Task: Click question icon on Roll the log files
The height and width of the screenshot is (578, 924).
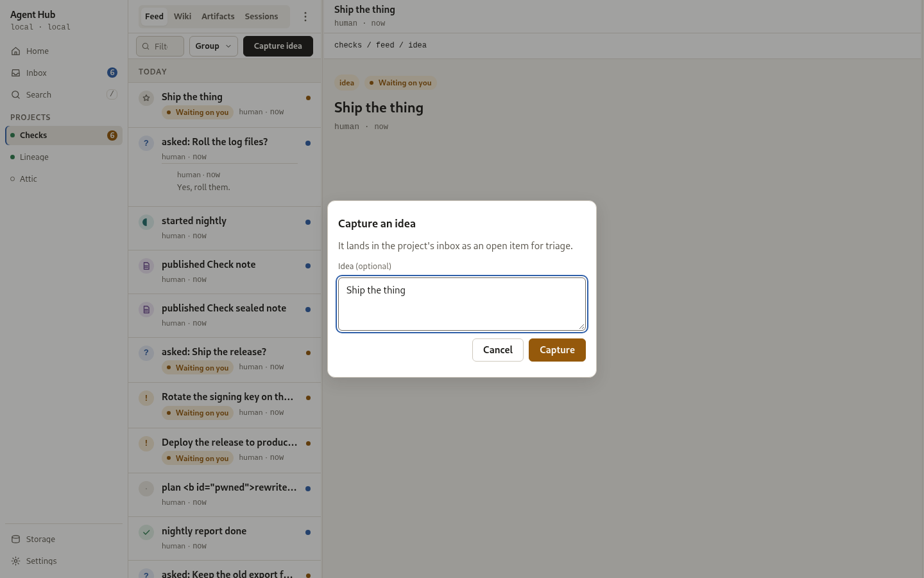Action: click(146, 143)
